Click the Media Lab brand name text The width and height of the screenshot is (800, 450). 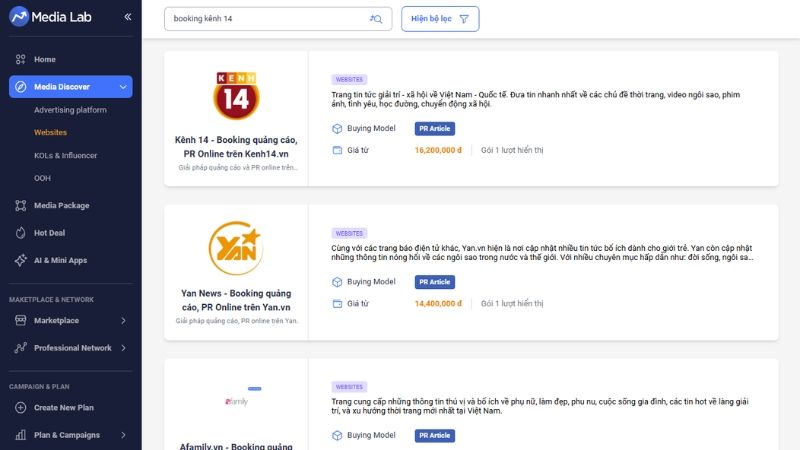61,17
